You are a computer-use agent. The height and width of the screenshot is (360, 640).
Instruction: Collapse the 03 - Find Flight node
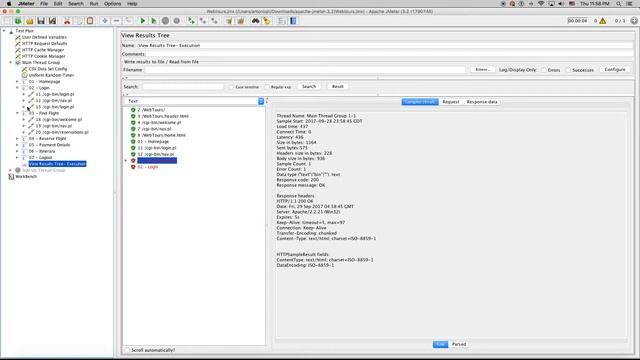(x=17, y=113)
